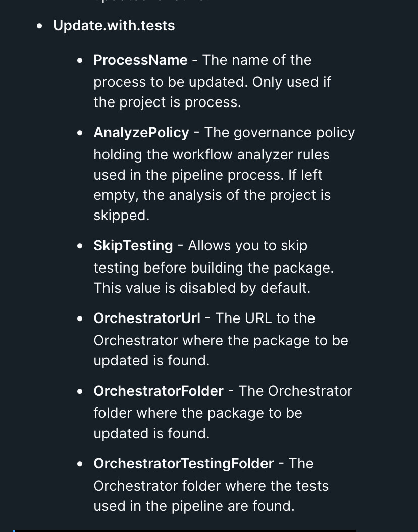
Task: Click the bullet before OrchestratorUrl
Action: [x=80, y=318]
